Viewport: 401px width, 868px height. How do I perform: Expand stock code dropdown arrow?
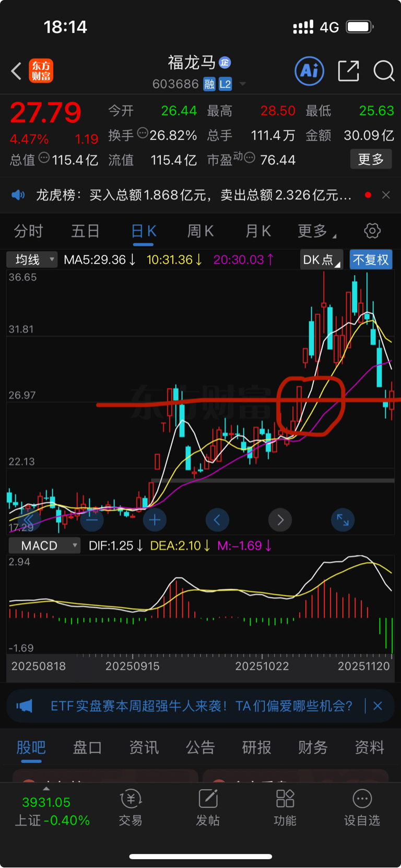pyautogui.click(x=242, y=84)
